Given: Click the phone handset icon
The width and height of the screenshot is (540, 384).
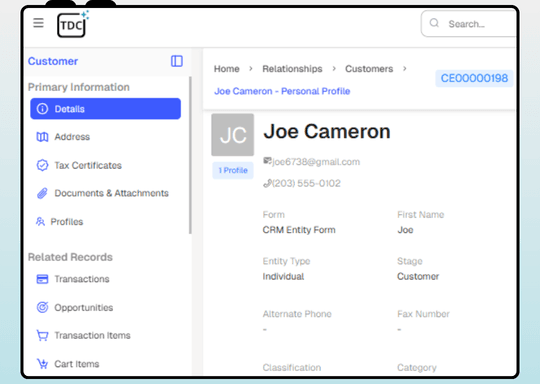Looking at the screenshot, I should pyautogui.click(x=267, y=183).
